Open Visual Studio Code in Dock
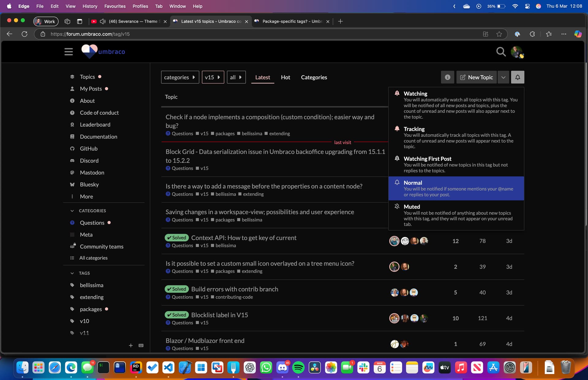The height and width of the screenshot is (380, 588). (x=168, y=367)
